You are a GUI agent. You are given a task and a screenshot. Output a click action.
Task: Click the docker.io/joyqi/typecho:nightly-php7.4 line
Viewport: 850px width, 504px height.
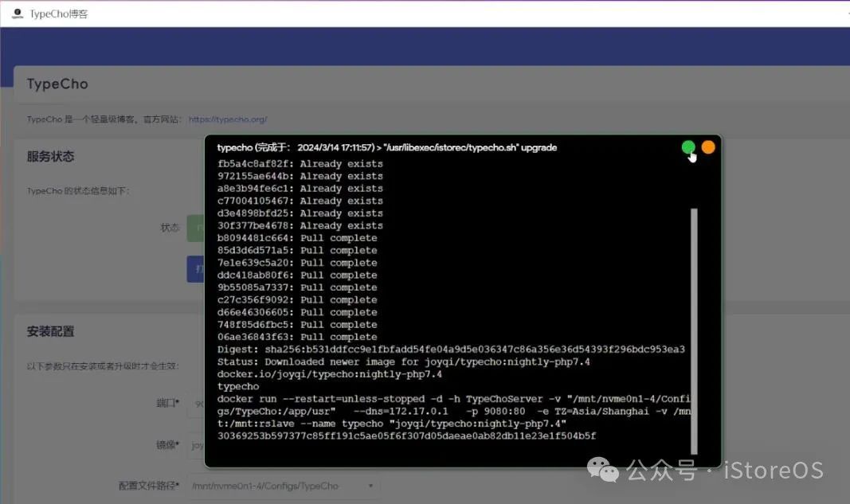[x=330, y=374]
